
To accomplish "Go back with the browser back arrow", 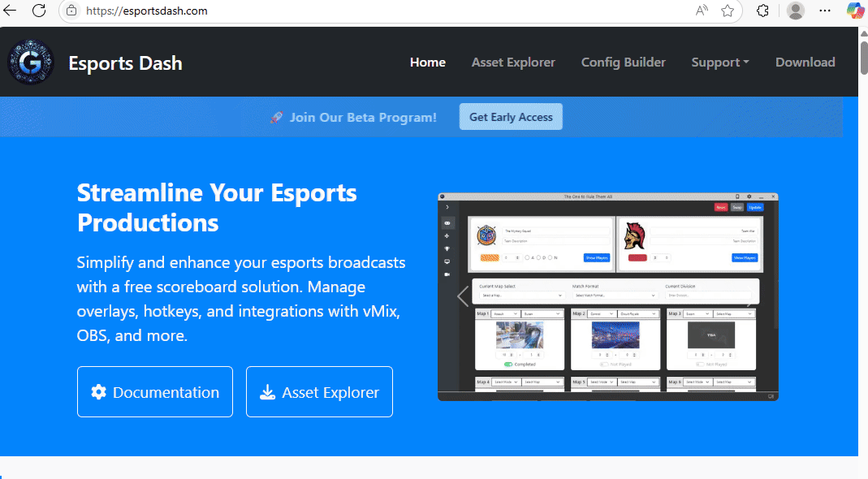I will pyautogui.click(x=10, y=11).
